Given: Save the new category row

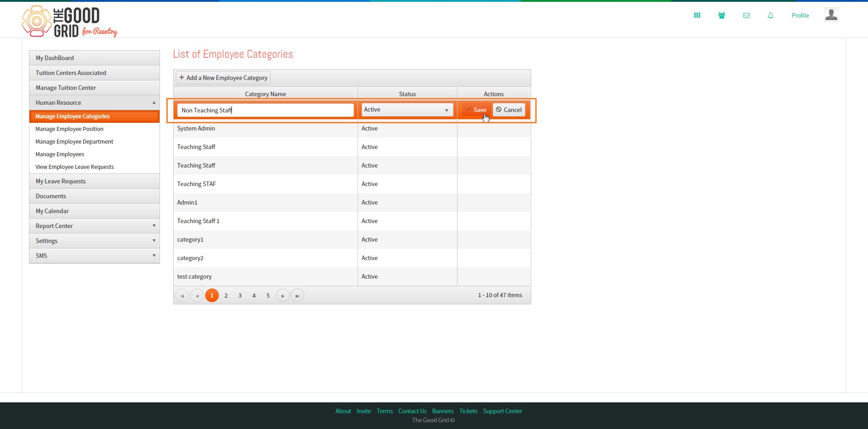Looking at the screenshot, I should [x=476, y=110].
